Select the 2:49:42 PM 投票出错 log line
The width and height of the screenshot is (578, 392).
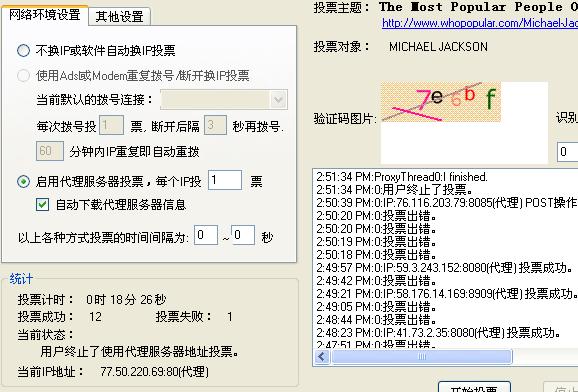[376, 281]
